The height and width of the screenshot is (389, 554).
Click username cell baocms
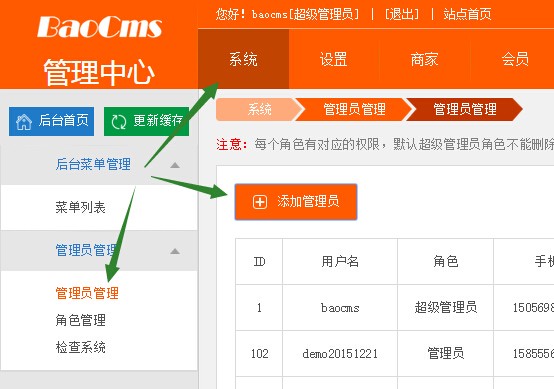click(340, 308)
